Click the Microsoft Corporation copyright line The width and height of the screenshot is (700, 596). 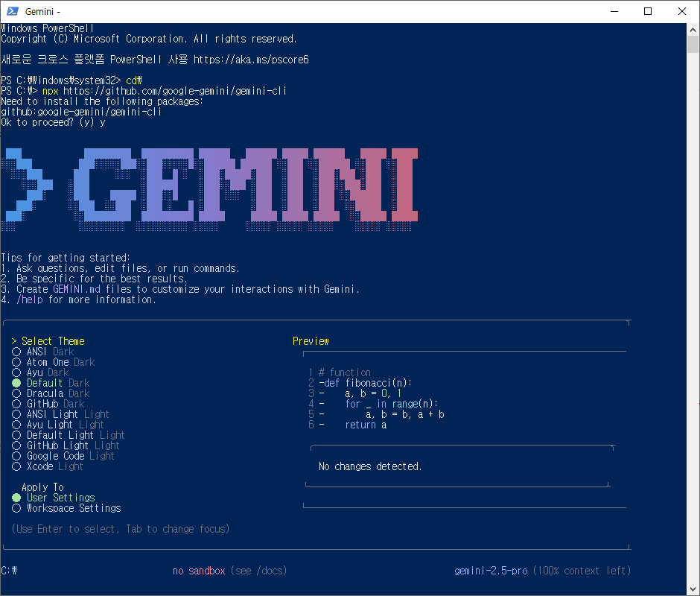point(149,39)
